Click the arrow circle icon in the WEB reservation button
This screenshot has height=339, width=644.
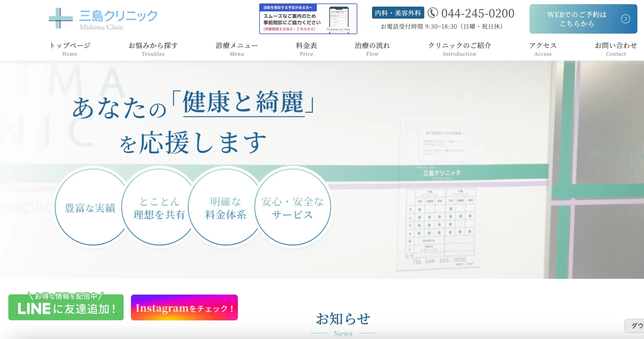(x=625, y=19)
